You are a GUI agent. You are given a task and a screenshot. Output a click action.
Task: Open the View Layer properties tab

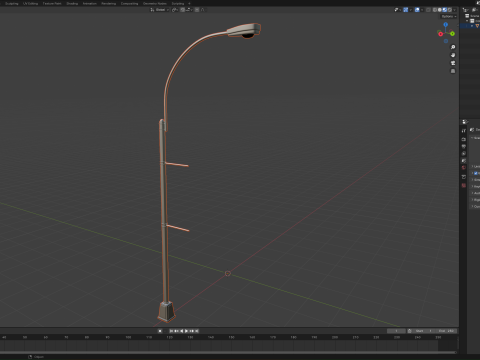click(464, 153)
